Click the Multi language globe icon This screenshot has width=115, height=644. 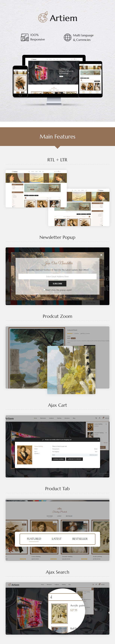pos(68,37)
